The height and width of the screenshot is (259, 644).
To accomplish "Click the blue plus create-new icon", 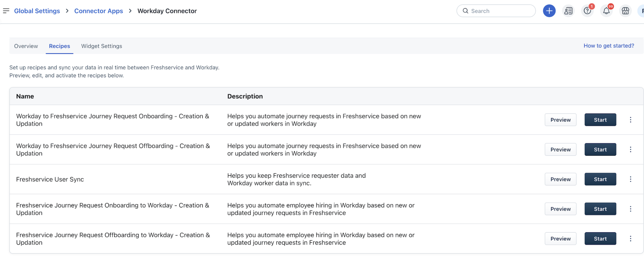I will tap(549, 11).
